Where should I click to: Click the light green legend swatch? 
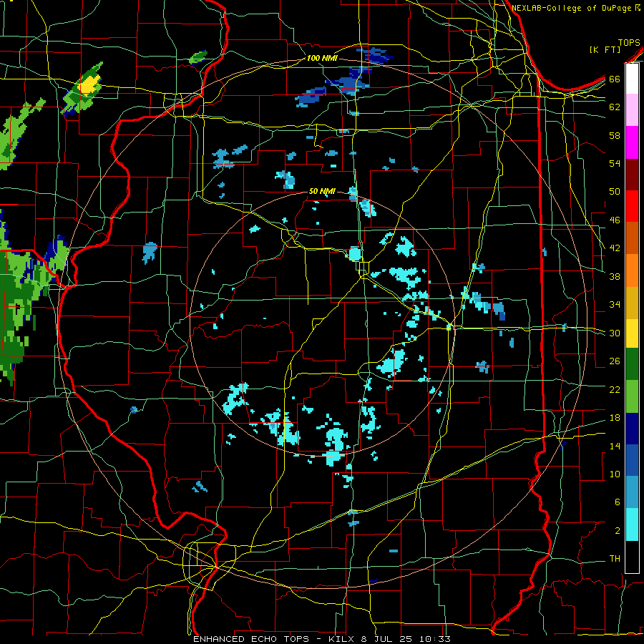632,396
